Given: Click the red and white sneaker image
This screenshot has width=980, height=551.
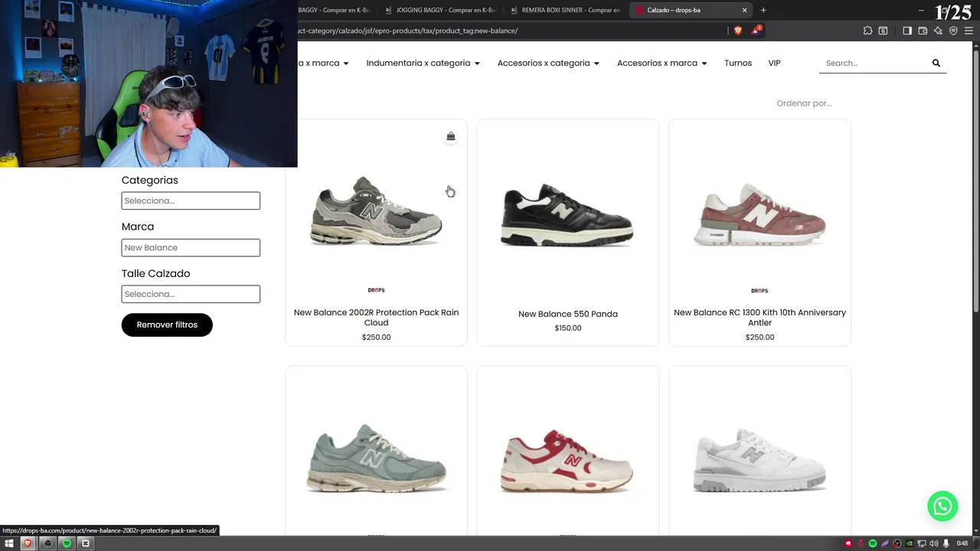Looking at the screenshot, I should coord(567,461).
